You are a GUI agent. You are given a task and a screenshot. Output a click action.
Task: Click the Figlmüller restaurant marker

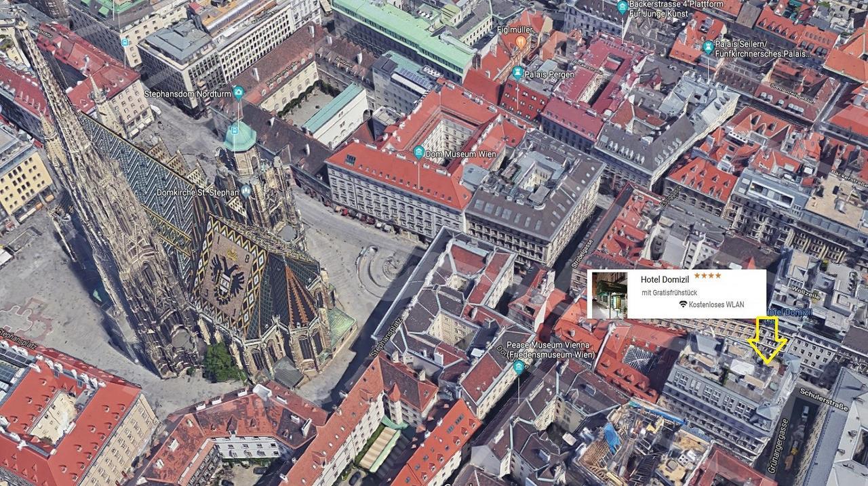coord(521,42)
